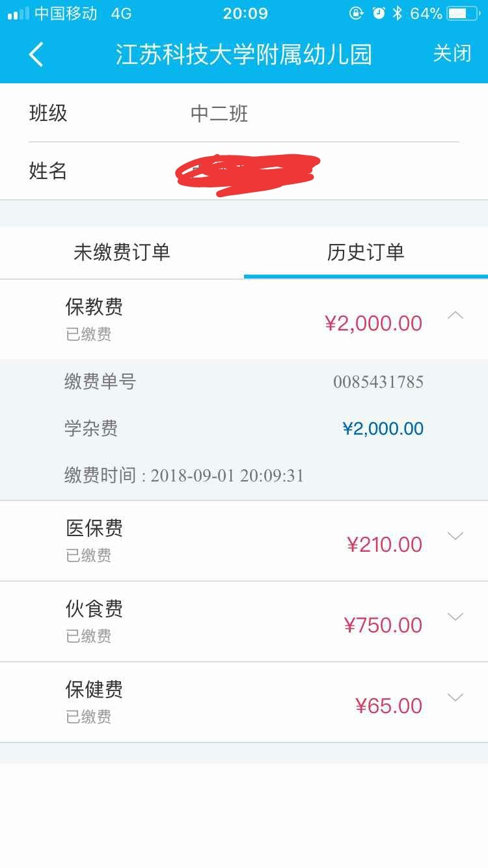Tap the battery icon in status bar
The width and height of the screenshot is (488, 868).
(x=465, y=14)
